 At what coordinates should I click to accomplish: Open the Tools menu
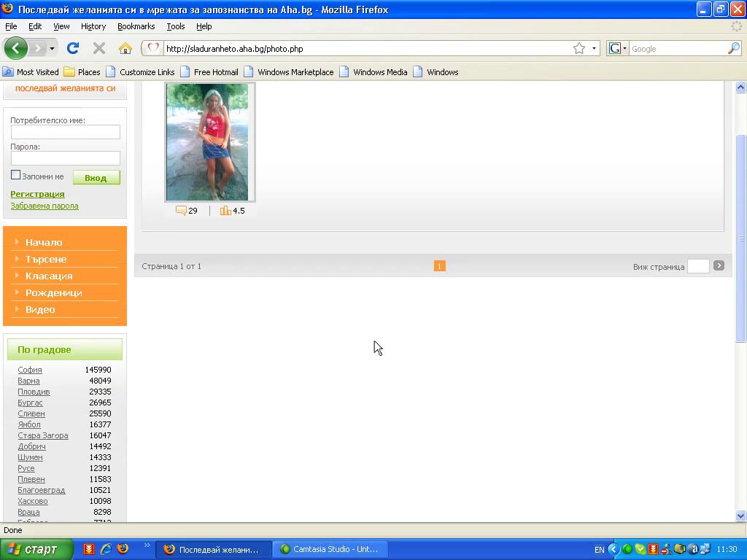tap(175, 26)
